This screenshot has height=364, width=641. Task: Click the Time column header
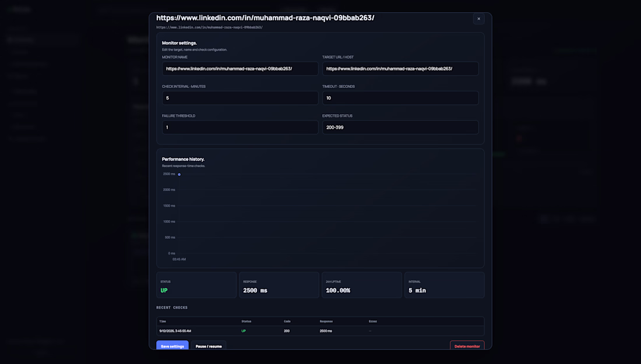pyautogui.click(x=163, y=321)
